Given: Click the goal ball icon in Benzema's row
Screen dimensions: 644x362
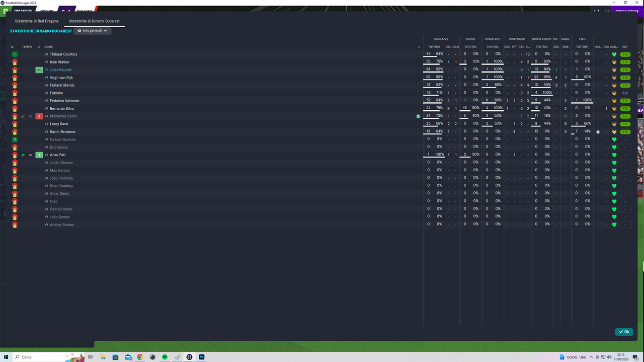Looking at the screenshot, I should click(x=598, y=132).
